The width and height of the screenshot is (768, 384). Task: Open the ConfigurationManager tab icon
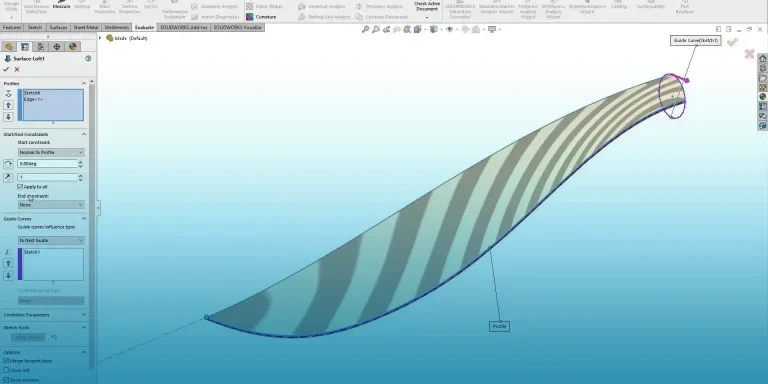pyautogui.click(x=41, y=47)
